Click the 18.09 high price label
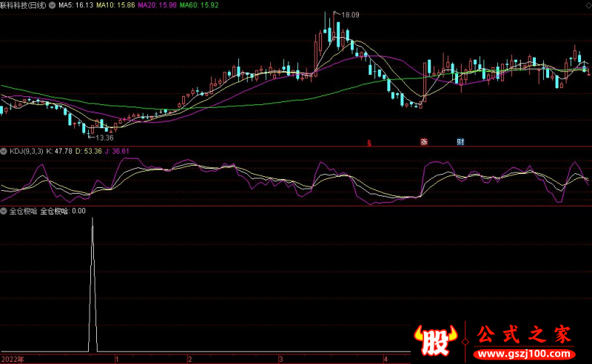Screen dimensions: 592x364 349,14
